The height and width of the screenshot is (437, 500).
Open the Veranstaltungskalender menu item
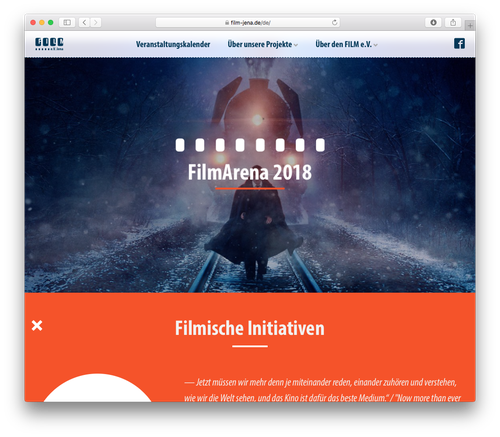point(173,44)
